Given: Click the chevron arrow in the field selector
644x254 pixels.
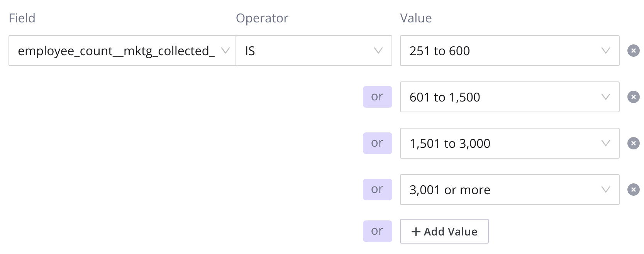Looking at the screenshot, I should pos(225,51).
